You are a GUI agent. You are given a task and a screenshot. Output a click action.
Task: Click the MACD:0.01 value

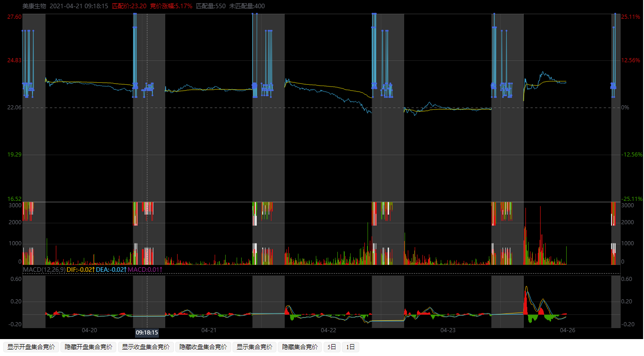pos(145,270)
